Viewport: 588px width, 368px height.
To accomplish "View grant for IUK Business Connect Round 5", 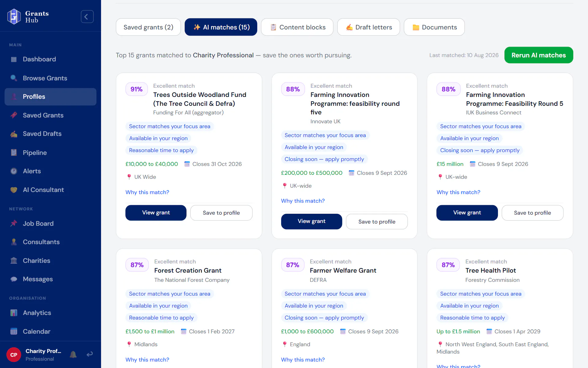I will (x=467, y=213).
